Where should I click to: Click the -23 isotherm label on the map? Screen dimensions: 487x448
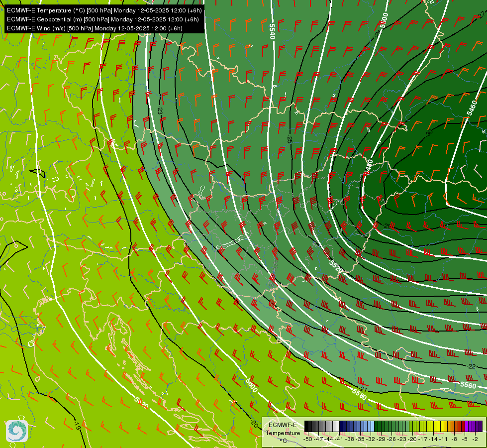pyautogui.click(x=160, y=111)
